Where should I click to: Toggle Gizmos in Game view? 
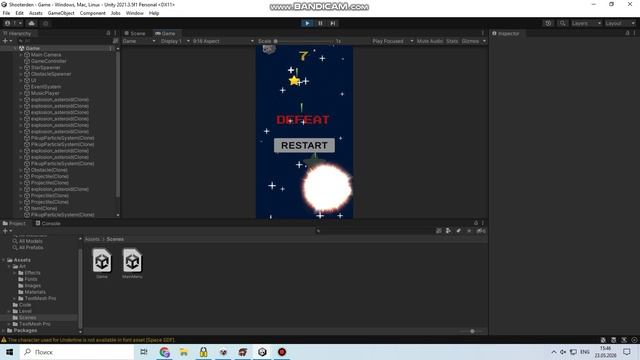[x=470, y=41]
